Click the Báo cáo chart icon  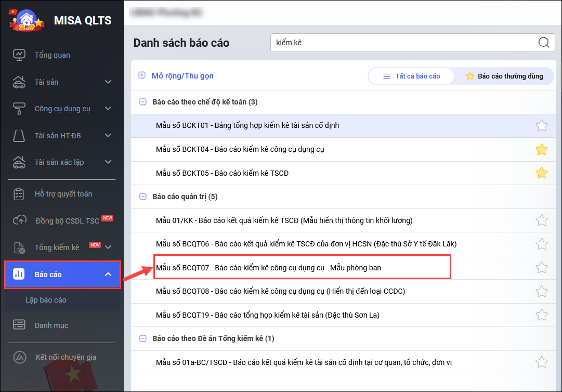19,274
